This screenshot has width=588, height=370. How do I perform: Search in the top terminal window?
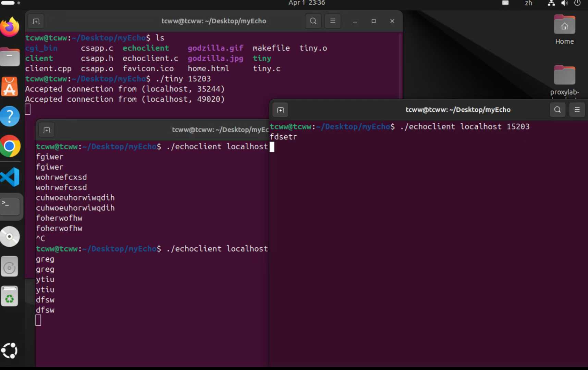(313, 21)
